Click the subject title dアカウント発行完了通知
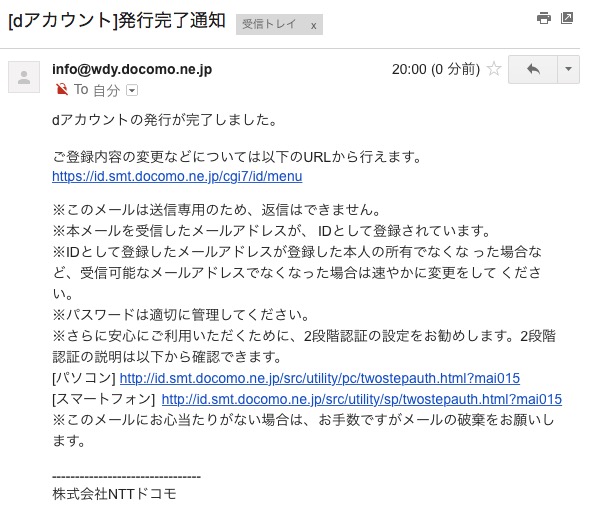594x523 pixels. (x=117, y=20)
